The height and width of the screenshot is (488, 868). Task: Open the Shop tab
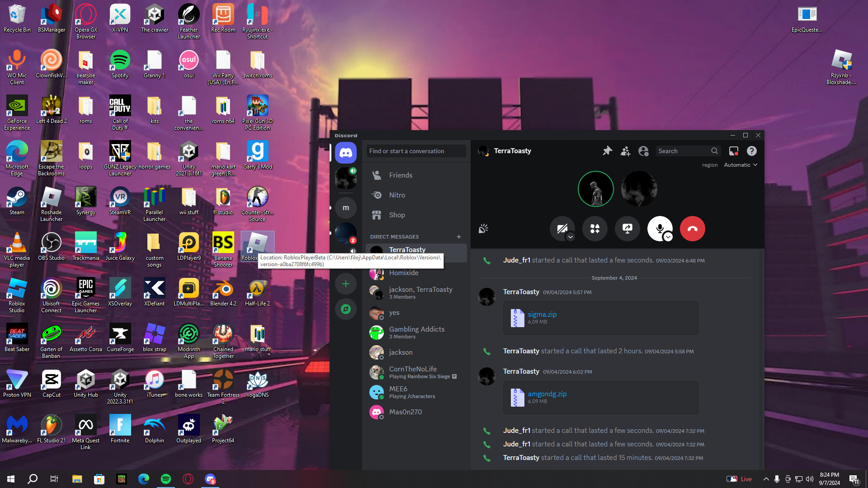tap(396, 215)
